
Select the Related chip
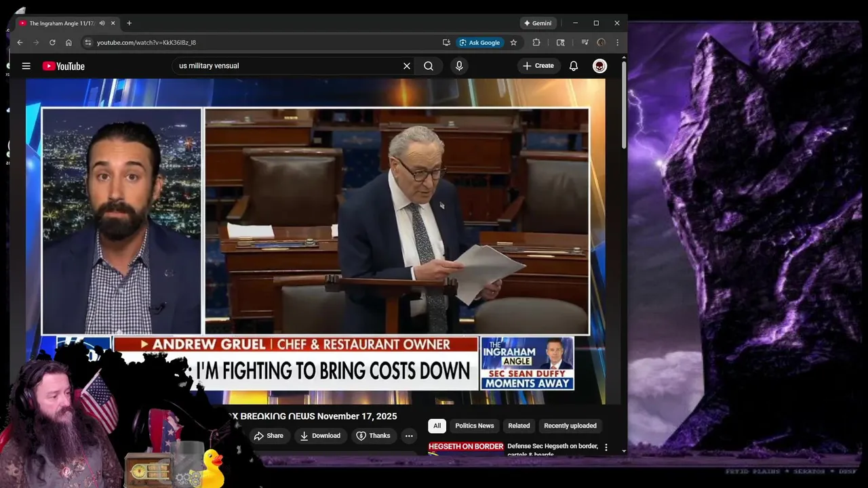[519, 426]
